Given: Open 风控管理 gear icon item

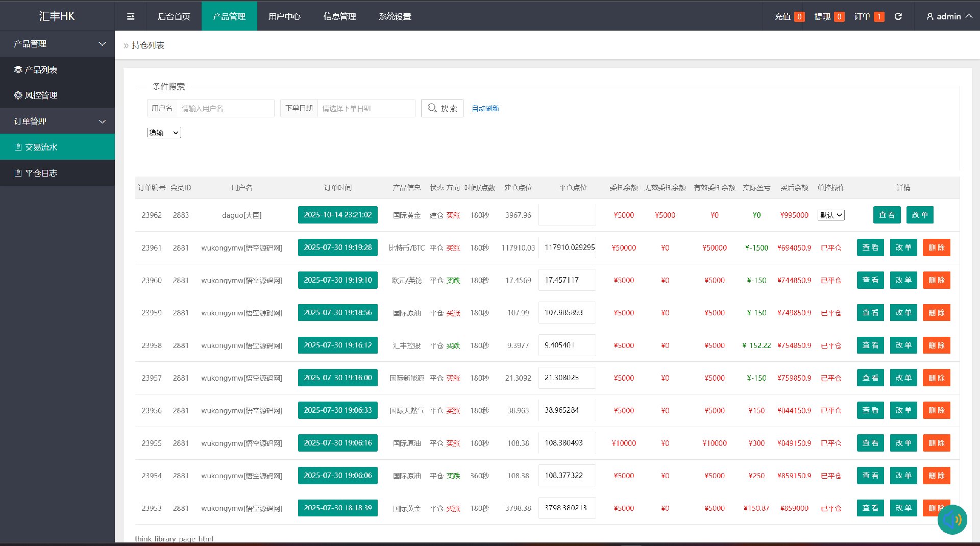Looking at the screenshot, I should pyautogui.click(x=18, y=95).
